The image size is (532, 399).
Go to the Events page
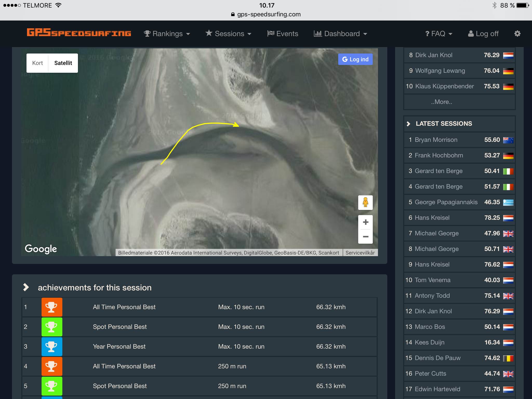(x=283, y=34)
